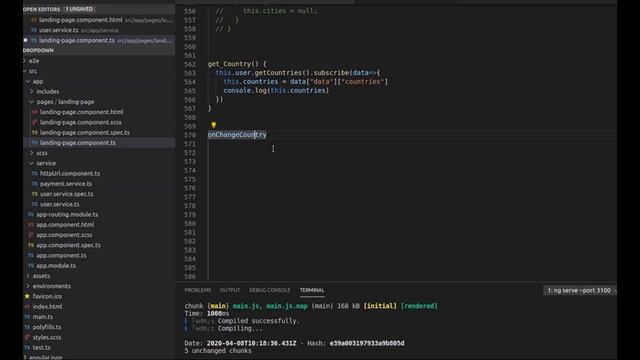640x360 pixels.
Task: Switch to the PROBLEMS panel tab
Action: point(198,290)
